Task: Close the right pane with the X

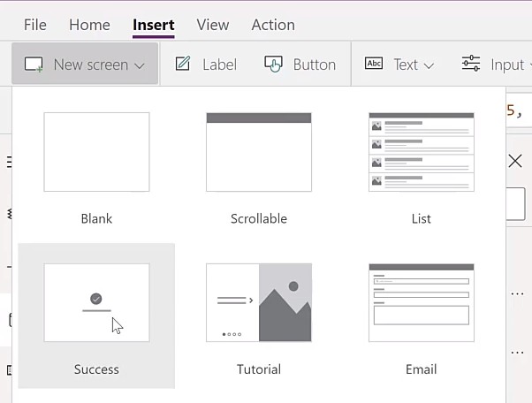Action: point(515,161)
